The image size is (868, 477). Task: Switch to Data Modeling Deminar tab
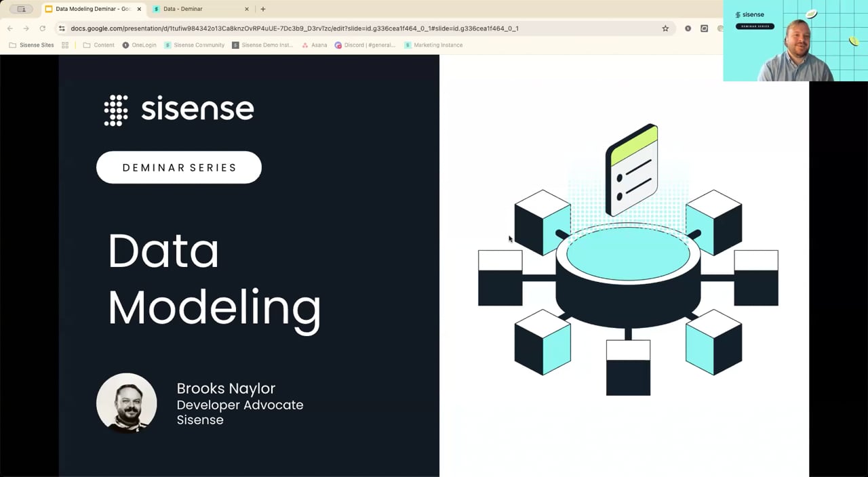[x=92, y=9]
